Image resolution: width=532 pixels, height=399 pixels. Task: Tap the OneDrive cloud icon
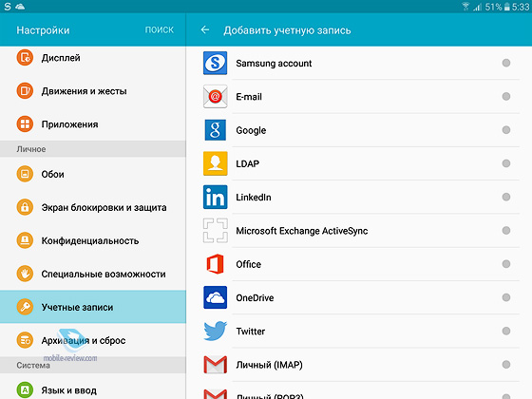215,297
